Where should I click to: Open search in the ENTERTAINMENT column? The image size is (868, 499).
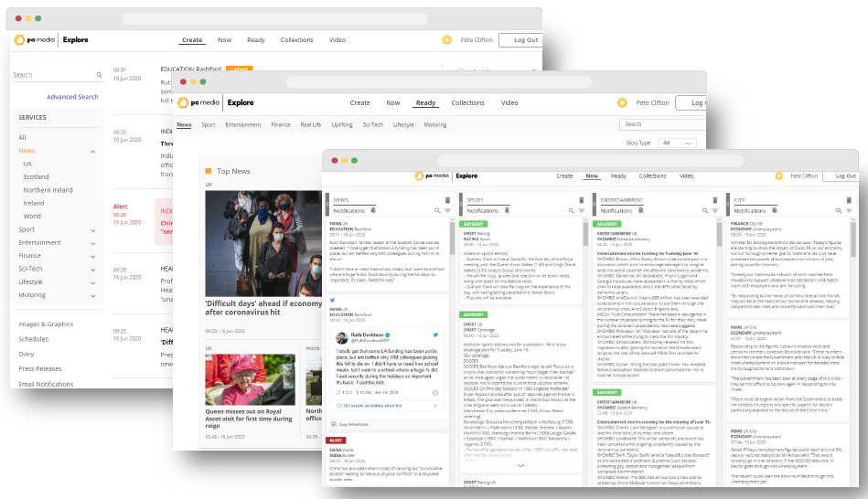pyautogui.click(x=704, y=211)
